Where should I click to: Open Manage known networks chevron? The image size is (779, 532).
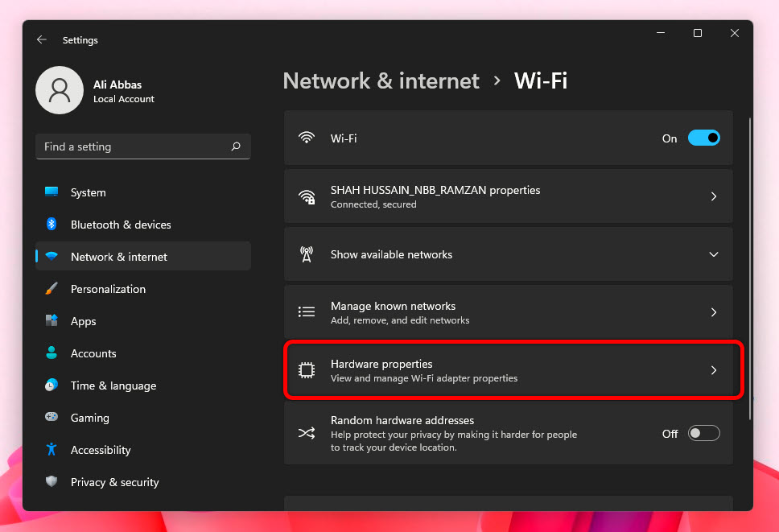tap(714, 312)
